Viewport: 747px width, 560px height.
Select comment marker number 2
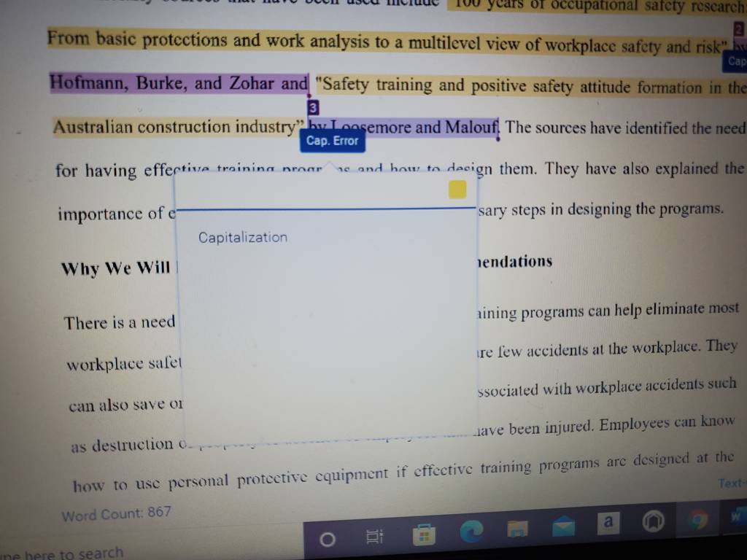point(739,29)
